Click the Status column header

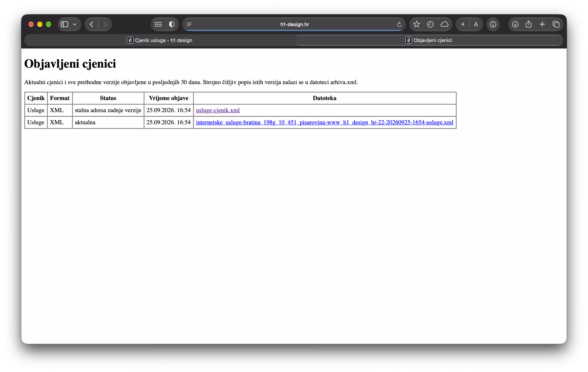[108, 98]
